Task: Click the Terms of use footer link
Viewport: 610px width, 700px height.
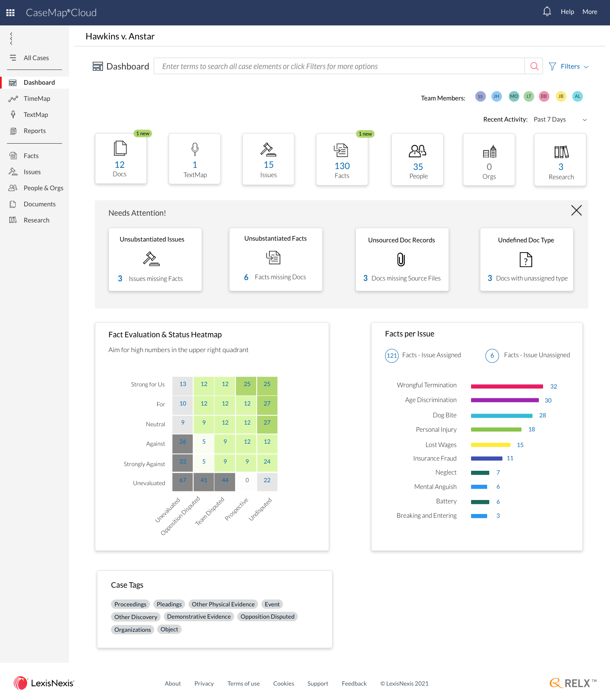Action: 243,683
